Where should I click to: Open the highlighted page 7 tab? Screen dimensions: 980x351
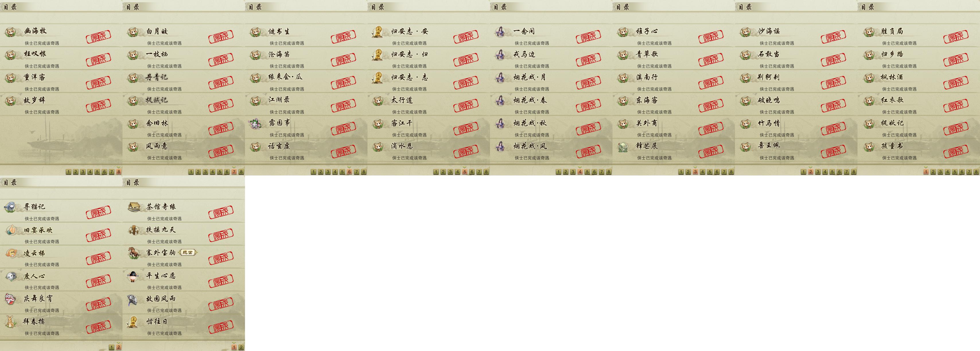click(x=234, y=172)
